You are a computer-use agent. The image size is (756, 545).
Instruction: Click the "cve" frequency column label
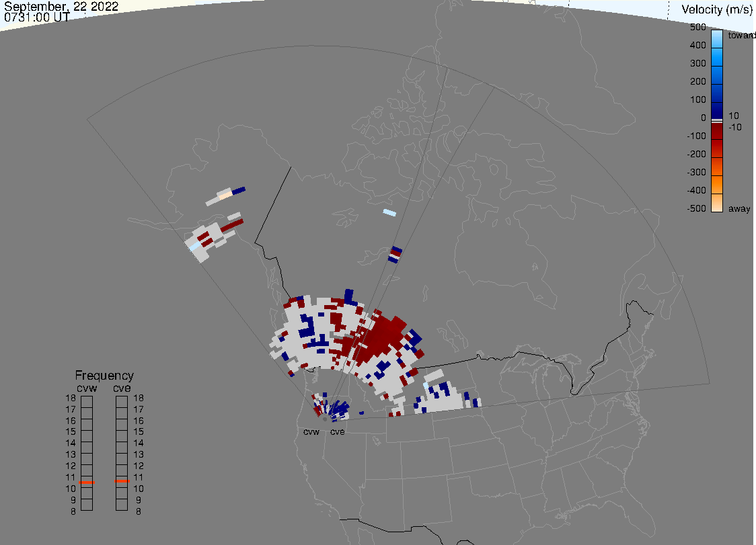pyautogui.click(x=122, y=388)
